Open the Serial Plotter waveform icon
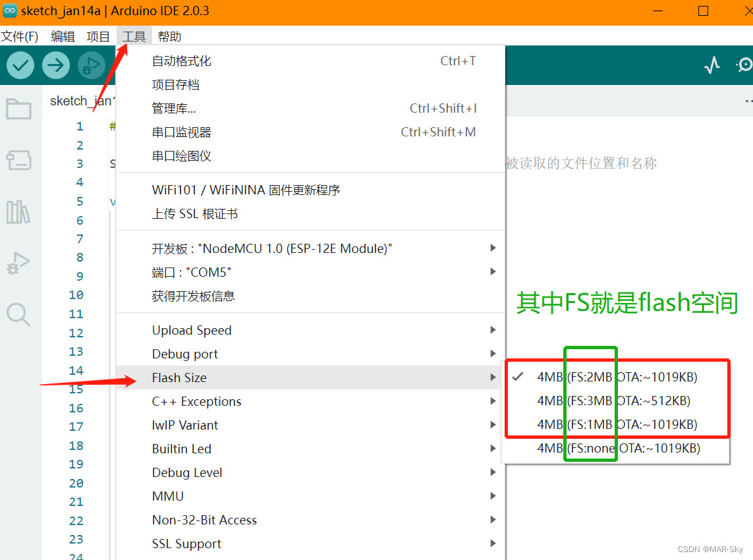 click(712, 65)
